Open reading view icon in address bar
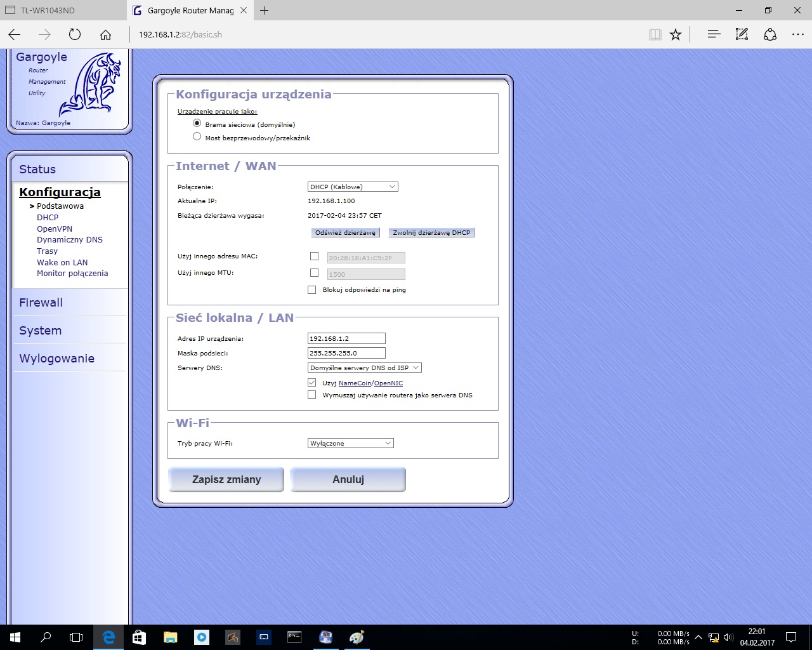Screen dimensions: 812x650 click(x=655, y=34)
